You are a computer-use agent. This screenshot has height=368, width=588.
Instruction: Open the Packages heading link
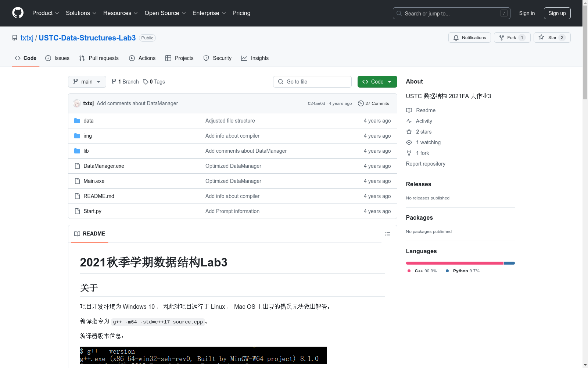coord(419,217)
